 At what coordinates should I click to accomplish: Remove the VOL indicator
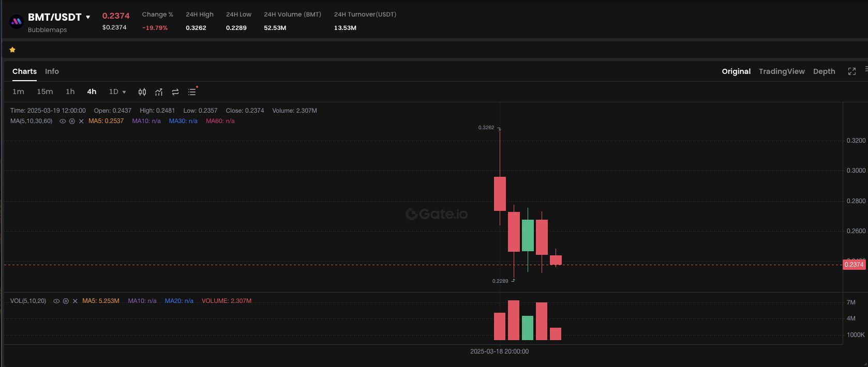coord(75,301)
